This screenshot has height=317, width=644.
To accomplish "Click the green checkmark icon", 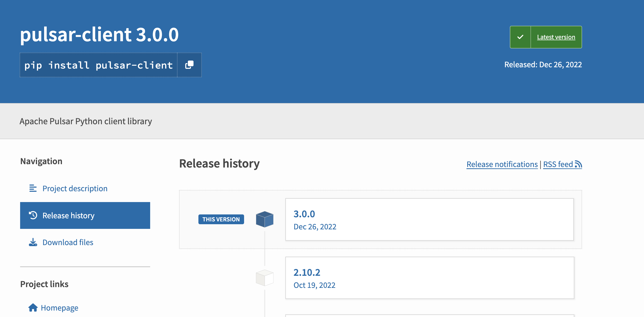I will (520, 37).
